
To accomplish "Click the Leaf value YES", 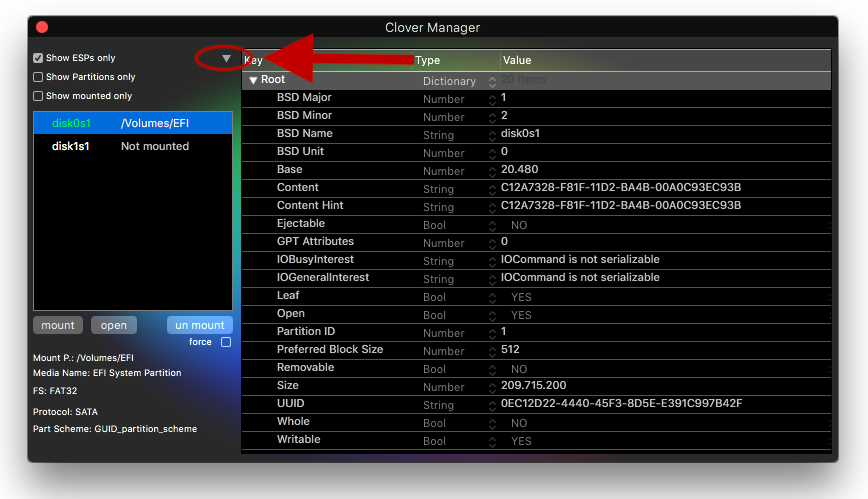I will (521, 297).
